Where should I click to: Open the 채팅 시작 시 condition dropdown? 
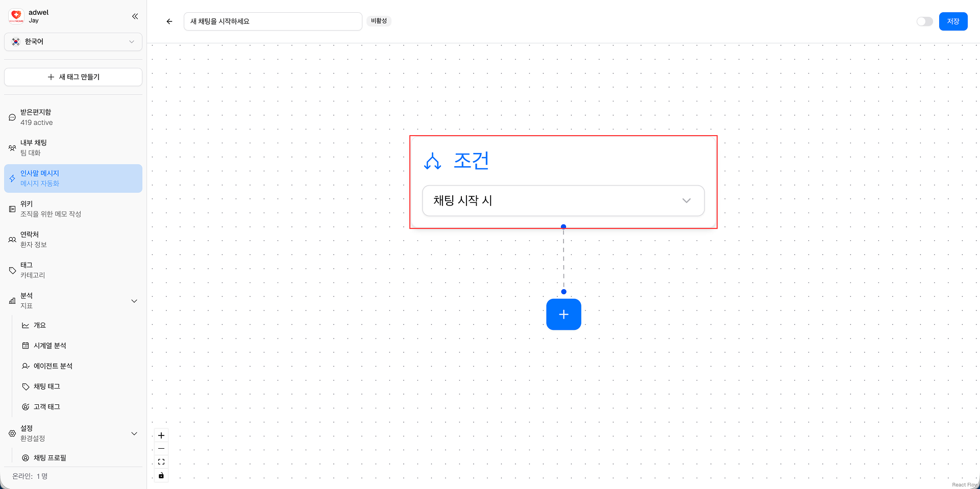tap(563, 200)
